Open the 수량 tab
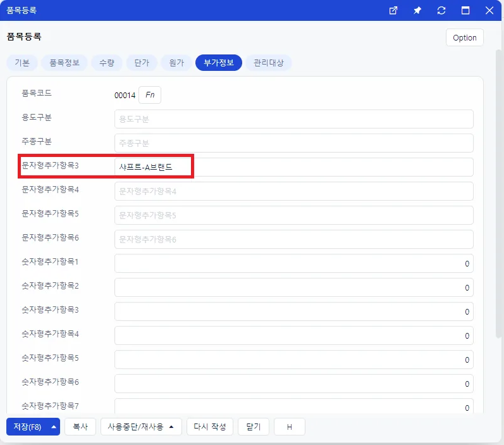 coord(107,63)
